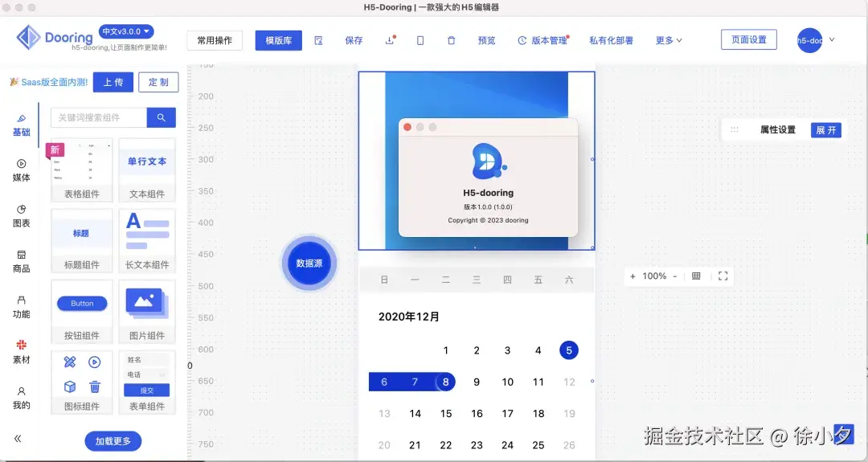Select calendar date 5
868x462 pixels.
point(568,350)
